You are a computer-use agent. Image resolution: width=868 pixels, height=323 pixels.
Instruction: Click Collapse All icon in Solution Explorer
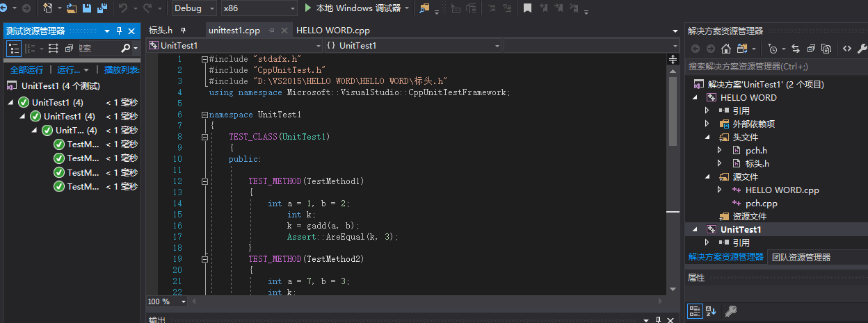pos(810,49)
